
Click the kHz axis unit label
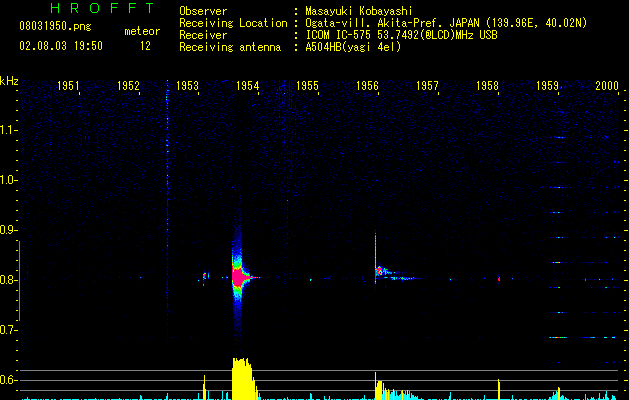pyautogui.click(x=9, y=81)
